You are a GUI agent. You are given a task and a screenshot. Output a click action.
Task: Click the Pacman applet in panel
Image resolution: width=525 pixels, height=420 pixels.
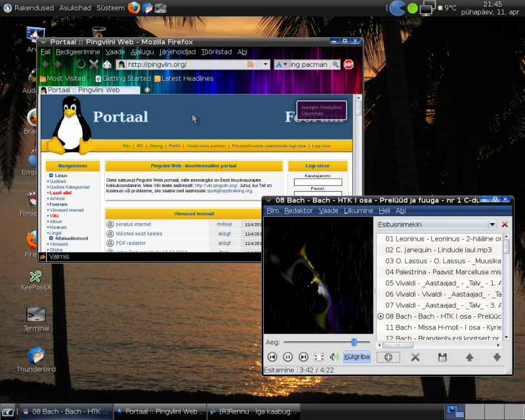[x=398, y=8]
